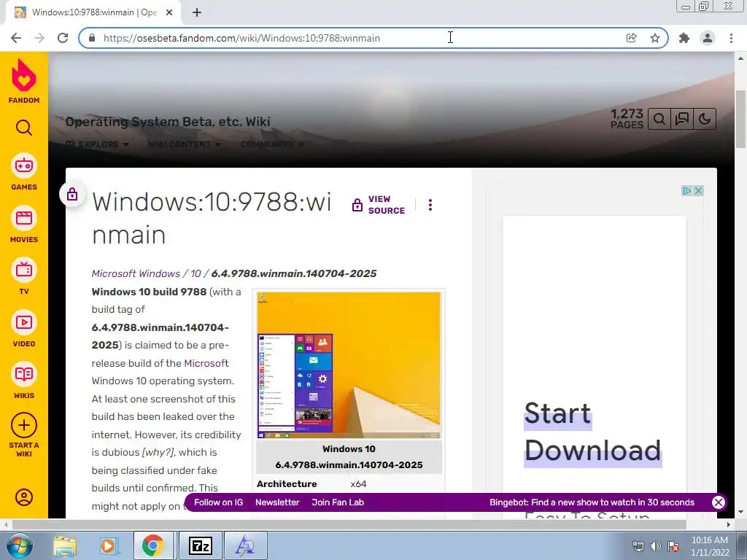This screenshot has height=560, width=747.
Task: Click Start Download advertisement text
Action: [592, 432]
